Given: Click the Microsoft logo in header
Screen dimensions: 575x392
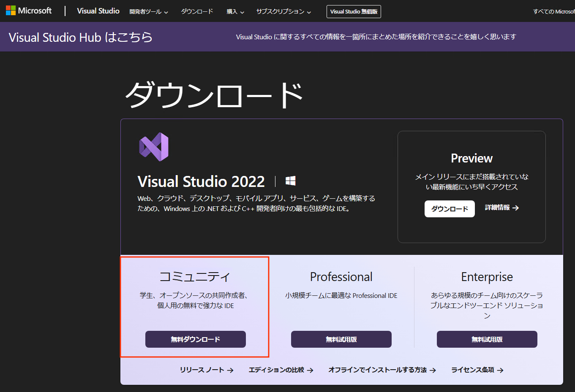Looking at the screenshot, I should (x=28, y=11).
